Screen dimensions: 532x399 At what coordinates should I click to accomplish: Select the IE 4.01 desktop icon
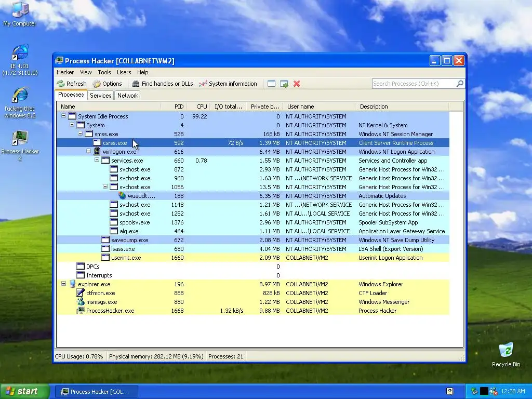(20, 60)
